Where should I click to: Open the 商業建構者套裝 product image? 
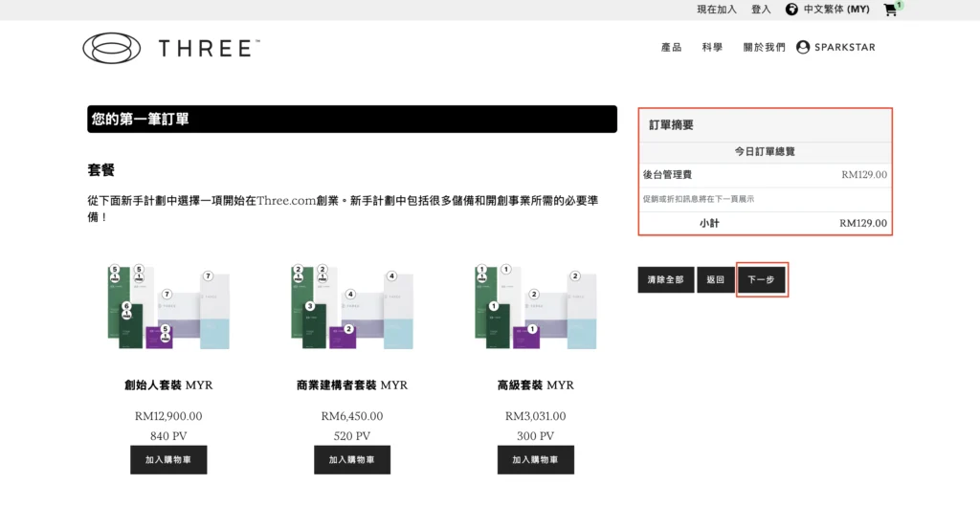tap(352, 306)
